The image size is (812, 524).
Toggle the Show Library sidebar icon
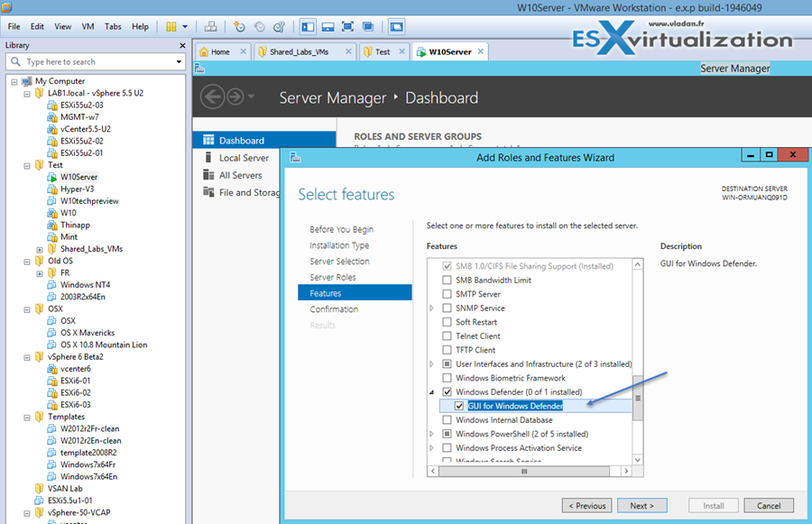[308, 27]
